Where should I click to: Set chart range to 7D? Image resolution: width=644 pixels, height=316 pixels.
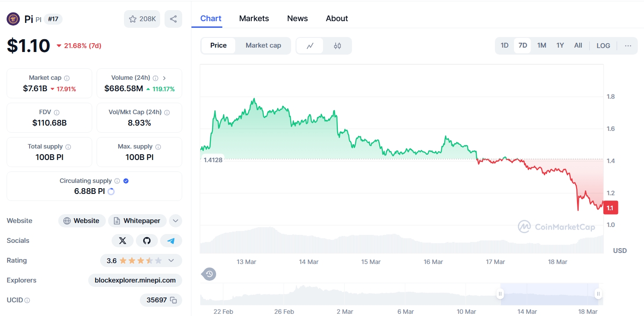[x=523, y=45]
